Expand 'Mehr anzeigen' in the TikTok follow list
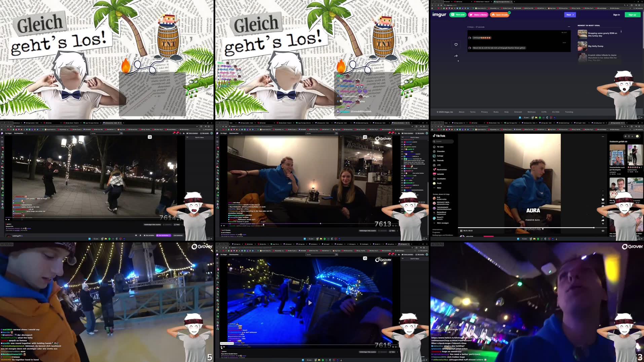 point(443,223)
